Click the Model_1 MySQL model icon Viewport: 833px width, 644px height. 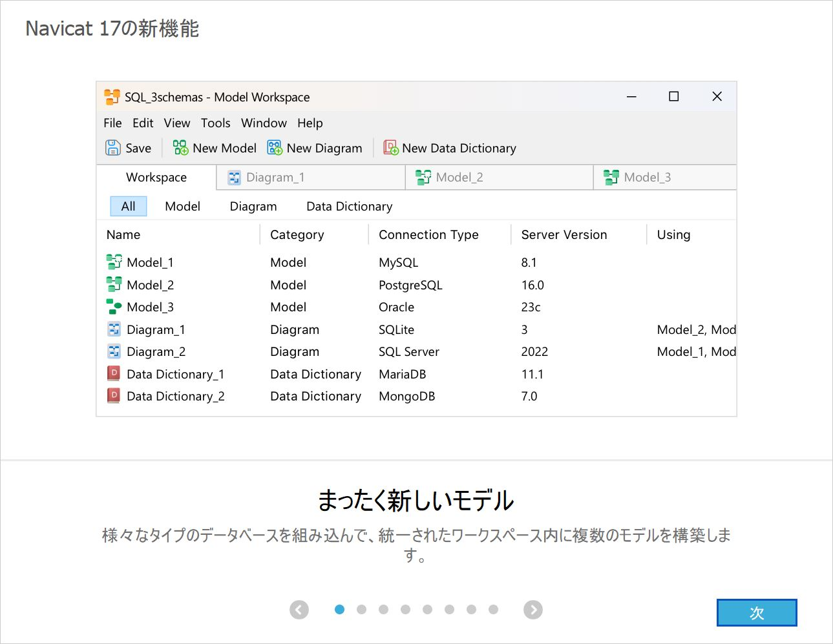point(114,262)
